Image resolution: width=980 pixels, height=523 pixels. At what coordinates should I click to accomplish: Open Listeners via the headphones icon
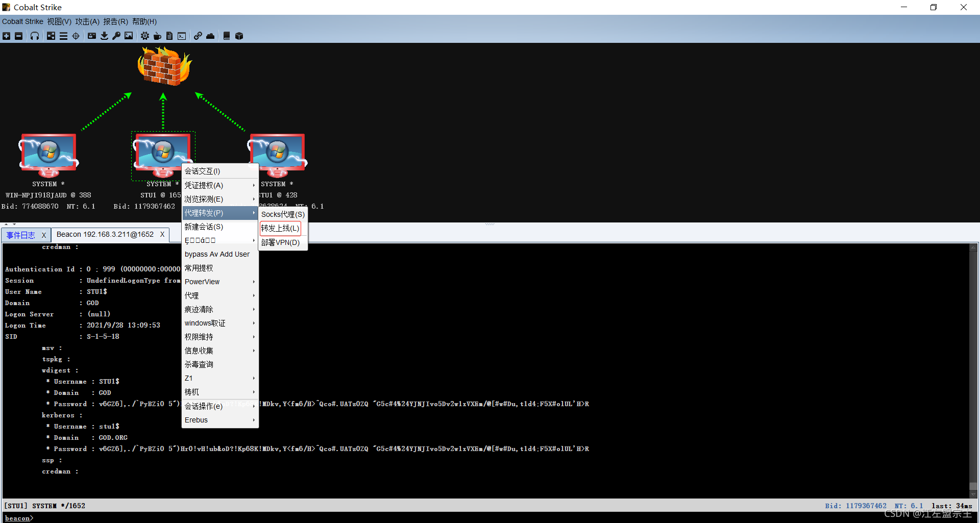(35, 36)
